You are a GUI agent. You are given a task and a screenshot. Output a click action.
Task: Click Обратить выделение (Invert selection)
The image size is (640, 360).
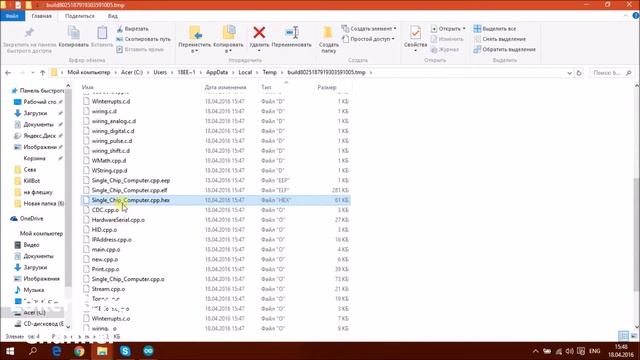(504, 49)
